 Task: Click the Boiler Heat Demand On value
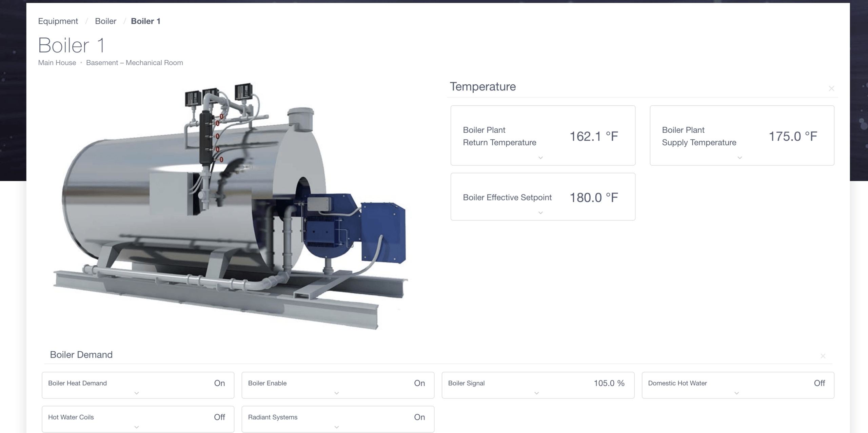click(x=219, y=383)
